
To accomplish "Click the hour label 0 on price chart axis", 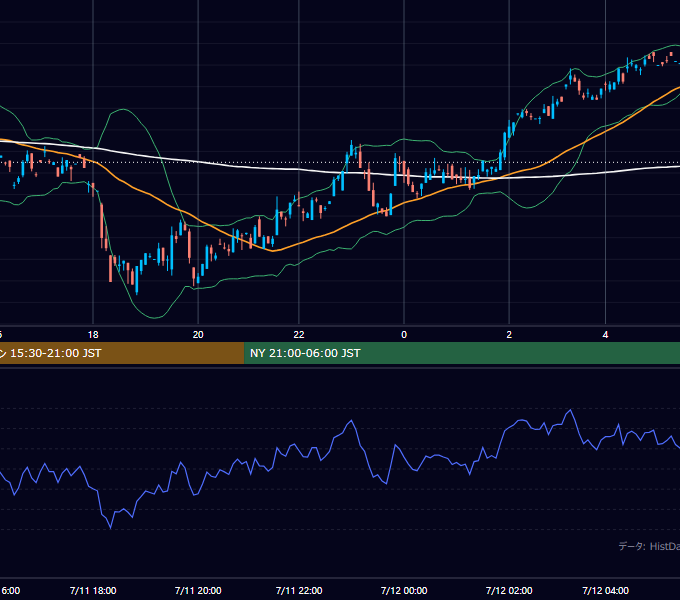I will click(404, 335).
